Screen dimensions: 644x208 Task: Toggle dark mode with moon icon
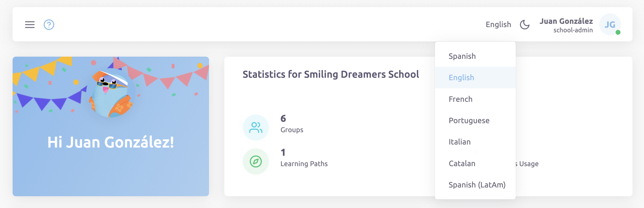pos(524,25)
